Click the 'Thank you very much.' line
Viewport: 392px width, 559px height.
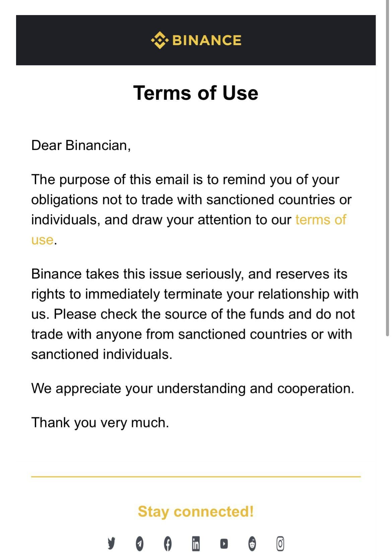coord(100,422)
